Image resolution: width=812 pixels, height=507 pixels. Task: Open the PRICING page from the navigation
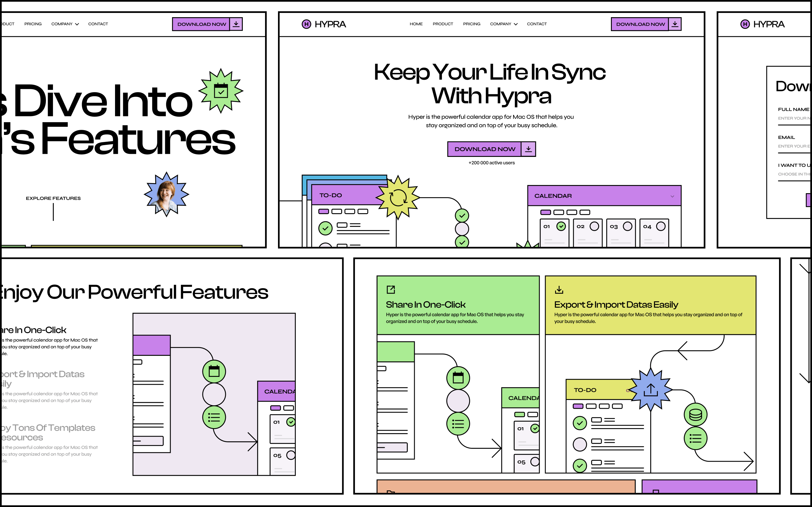(x=471, y=24)
